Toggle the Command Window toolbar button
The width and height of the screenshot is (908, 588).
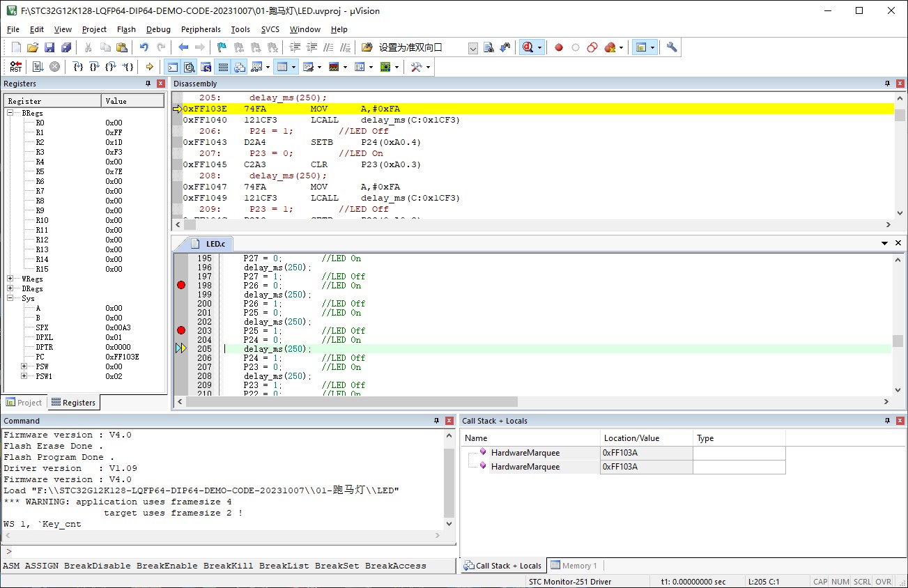point(171,67)
